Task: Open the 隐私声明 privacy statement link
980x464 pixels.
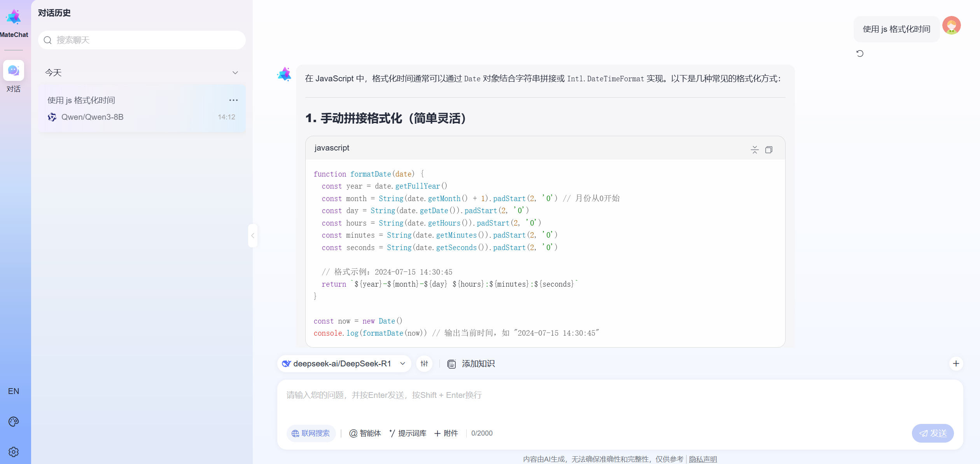Action: click(703, 459)
